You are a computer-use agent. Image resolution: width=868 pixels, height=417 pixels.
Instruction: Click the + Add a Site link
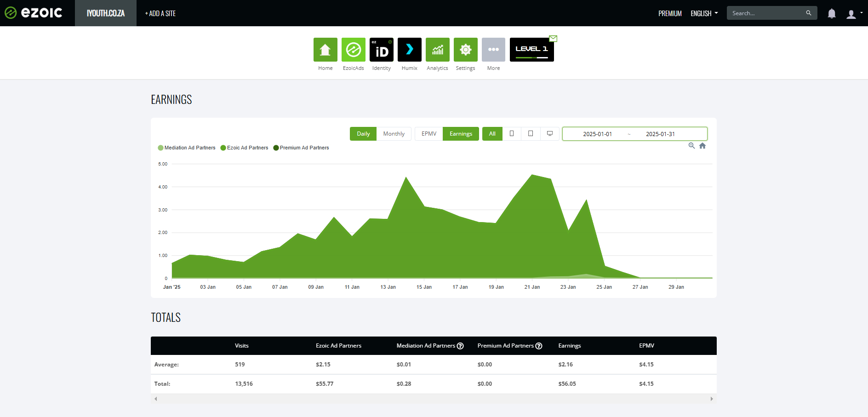tap(160, 13)
